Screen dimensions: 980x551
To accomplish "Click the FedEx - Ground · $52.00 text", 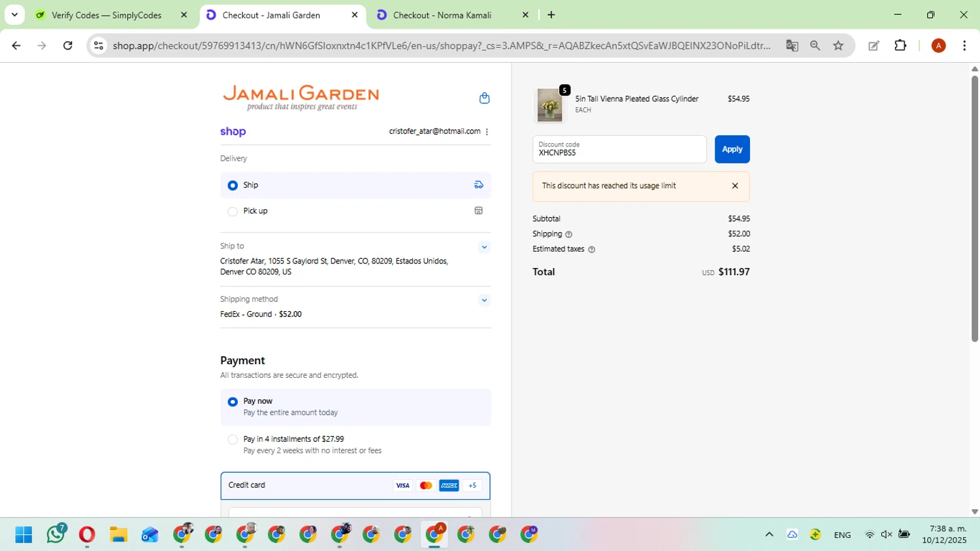I will (261, 314).
